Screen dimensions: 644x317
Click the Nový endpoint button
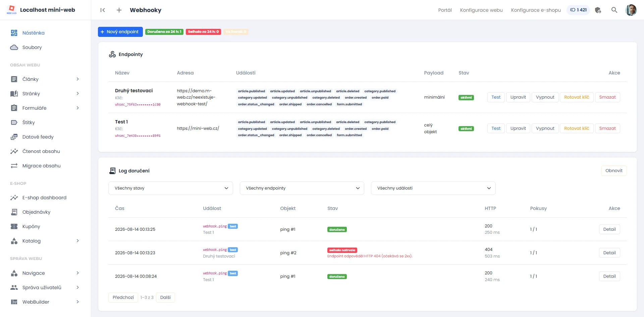[x=120, y=32]
